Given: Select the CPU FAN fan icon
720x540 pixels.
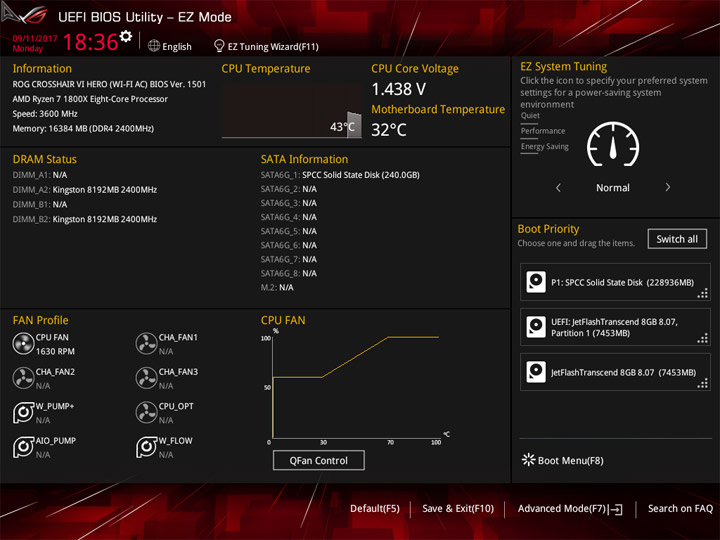Looking at the screenshot, I should point(23,344).
